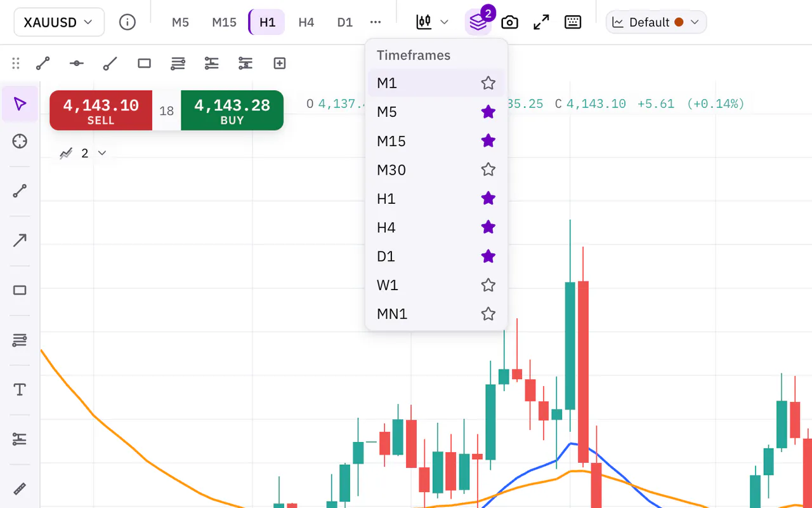The width and height of the screenshot is (812, 508).
Task: Open the symbol info icon beside XAUUSD
Action: pyautogui.click(x=128, y=22)
